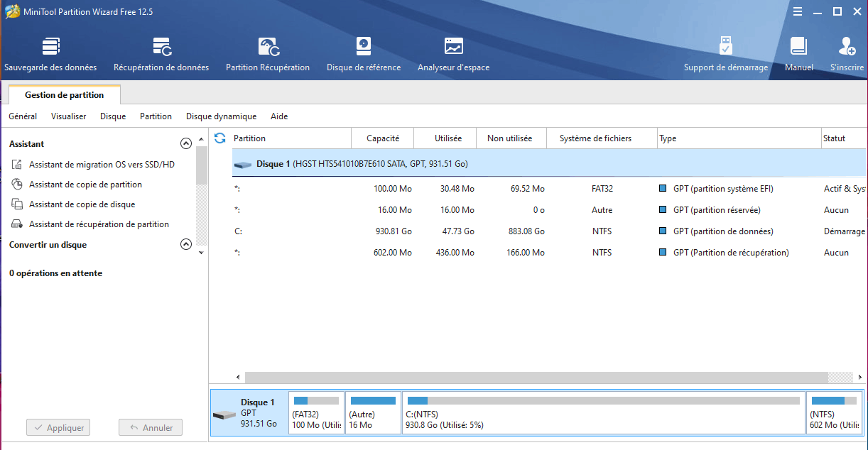Refresh the partition list
The image size is (868, 450).
(x=220, y=138)
